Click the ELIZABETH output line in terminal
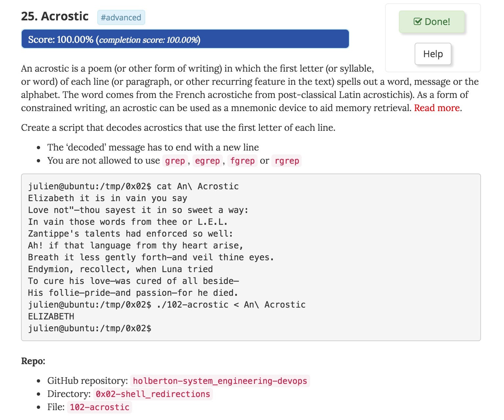Image resolution: width=504 pixels, height=420 pixels. pyautogui.click(x=51, y=316)
